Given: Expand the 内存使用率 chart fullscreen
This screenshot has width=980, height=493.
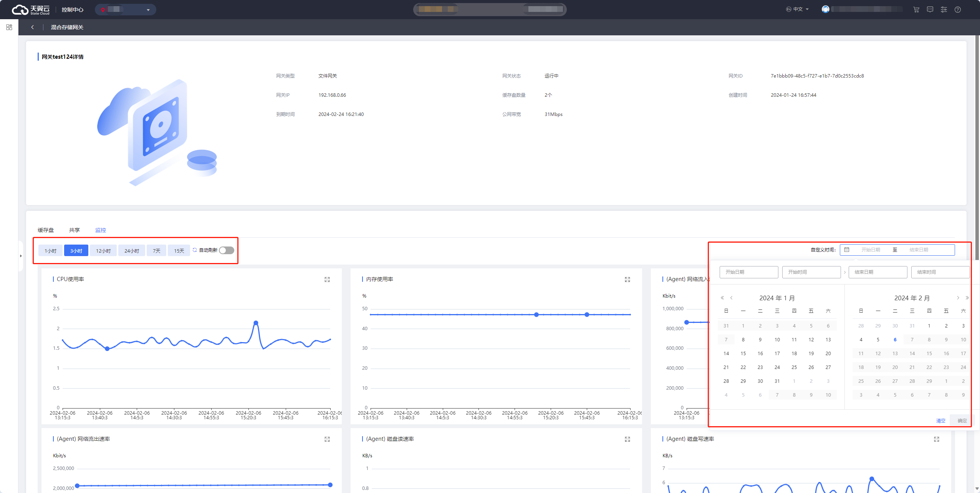Looking at the screenshot, I should (x=627, y=280).
